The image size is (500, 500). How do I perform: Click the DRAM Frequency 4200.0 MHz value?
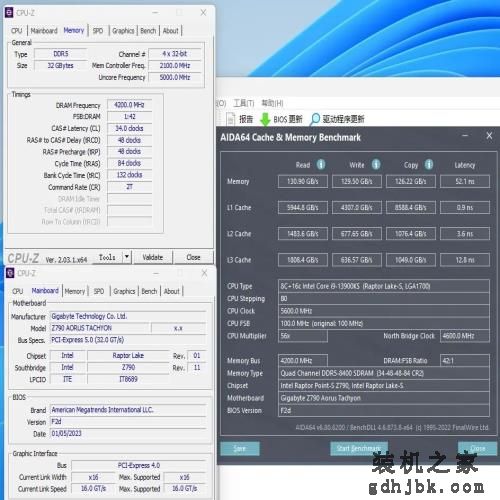129,105
